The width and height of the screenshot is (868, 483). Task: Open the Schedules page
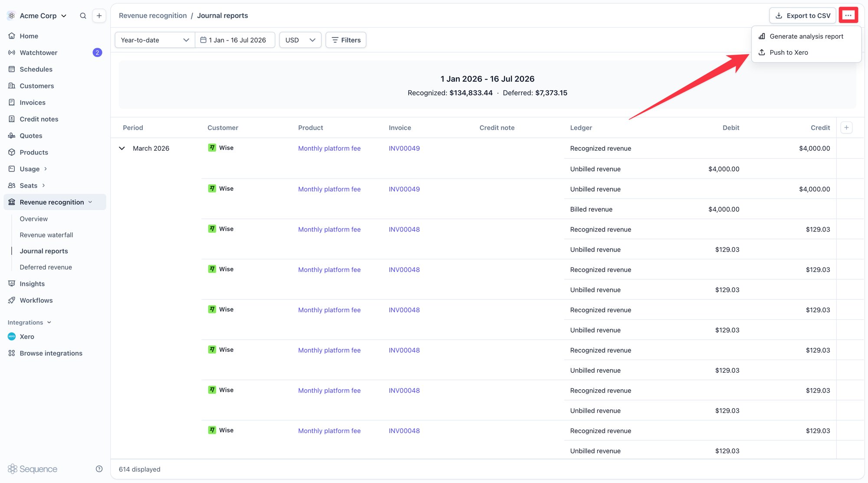click(36, 69)
